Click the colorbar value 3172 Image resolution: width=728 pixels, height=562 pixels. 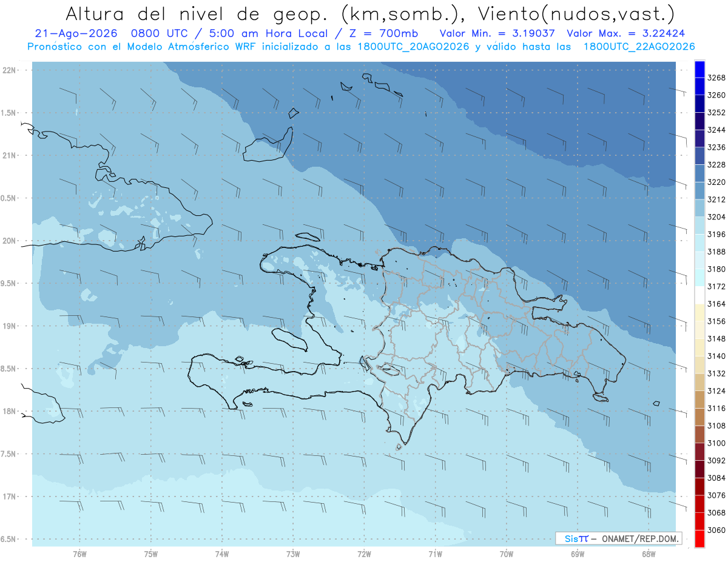(x=716, y=286)
